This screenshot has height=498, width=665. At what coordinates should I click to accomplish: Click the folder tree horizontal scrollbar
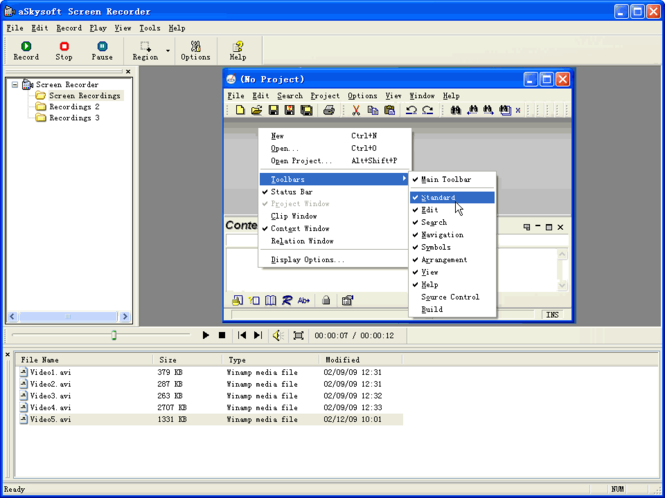(68, 316)
